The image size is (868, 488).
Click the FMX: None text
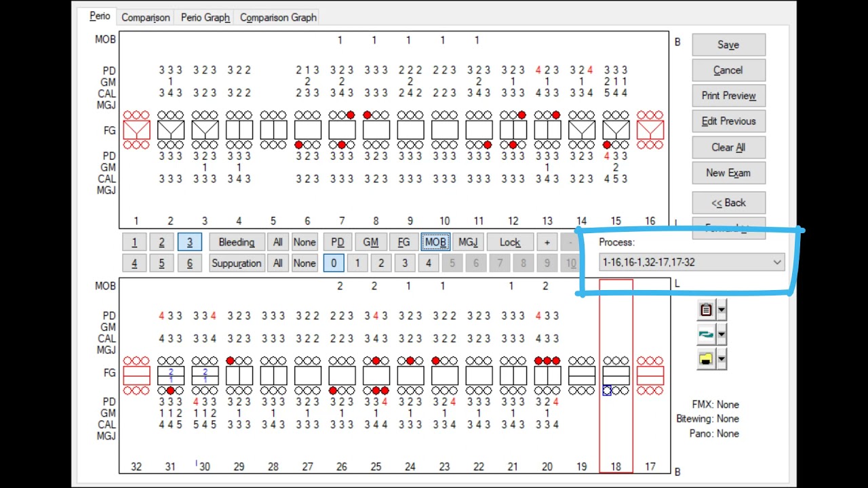click(x=715, y=405)
